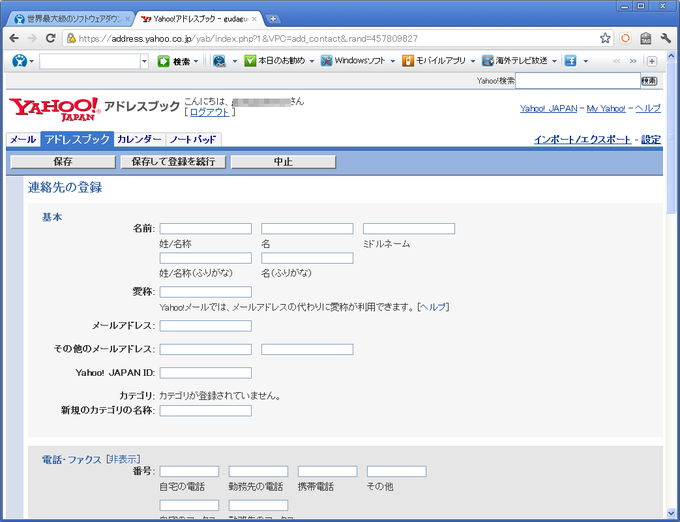This screenshot has width=680, height=522.
Task: Click the モバイルアプリ orange phone icon
Action: click(x=408, y=61)
